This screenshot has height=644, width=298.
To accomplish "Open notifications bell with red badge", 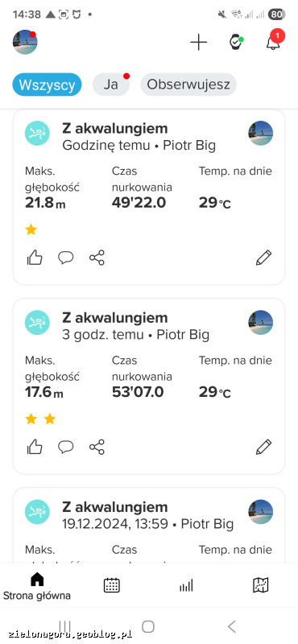I will click(274, 40).
